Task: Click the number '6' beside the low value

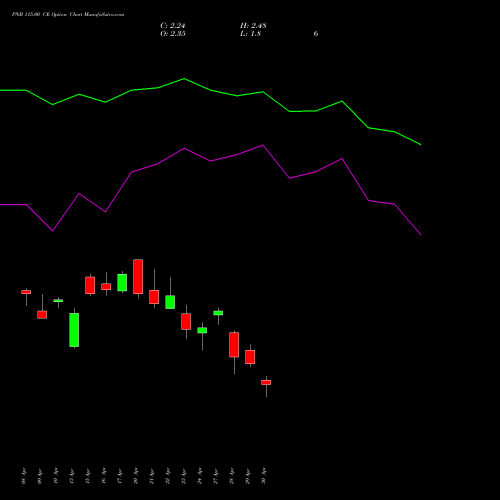Action: pyautogui.click(x=316, y=34)
